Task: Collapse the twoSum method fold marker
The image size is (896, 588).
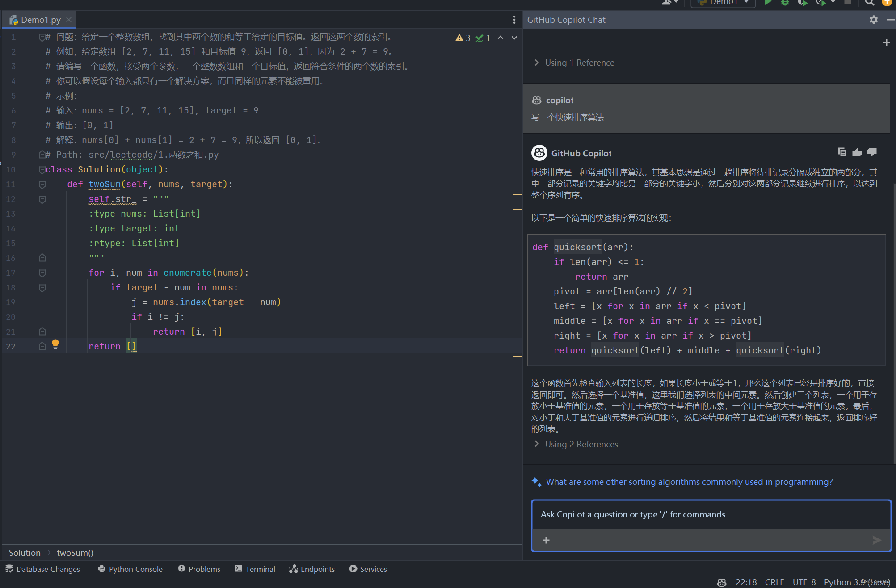Action: pyautogui.click(x=42, y=184)
